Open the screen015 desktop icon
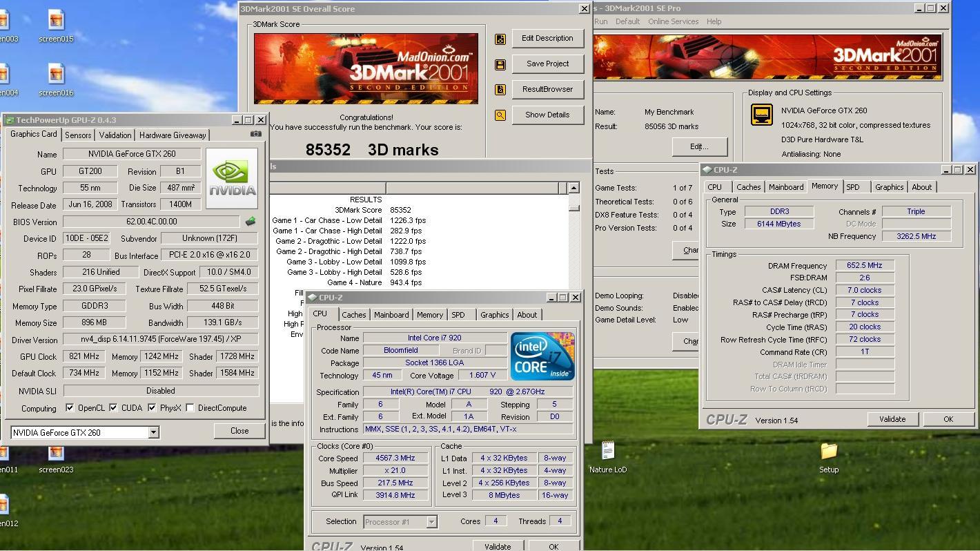The image size is (980, 551). 57,26
